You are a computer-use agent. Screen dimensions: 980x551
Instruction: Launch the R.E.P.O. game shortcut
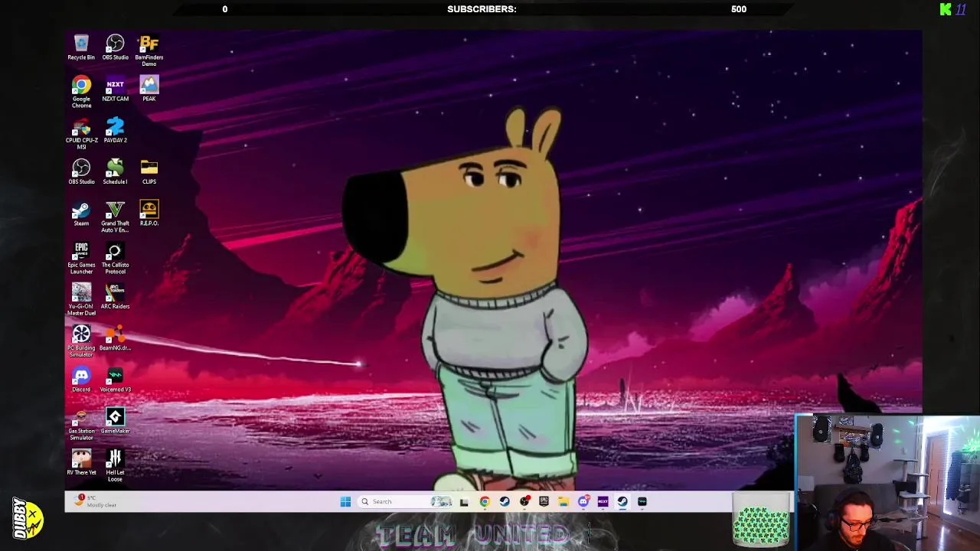149,214
